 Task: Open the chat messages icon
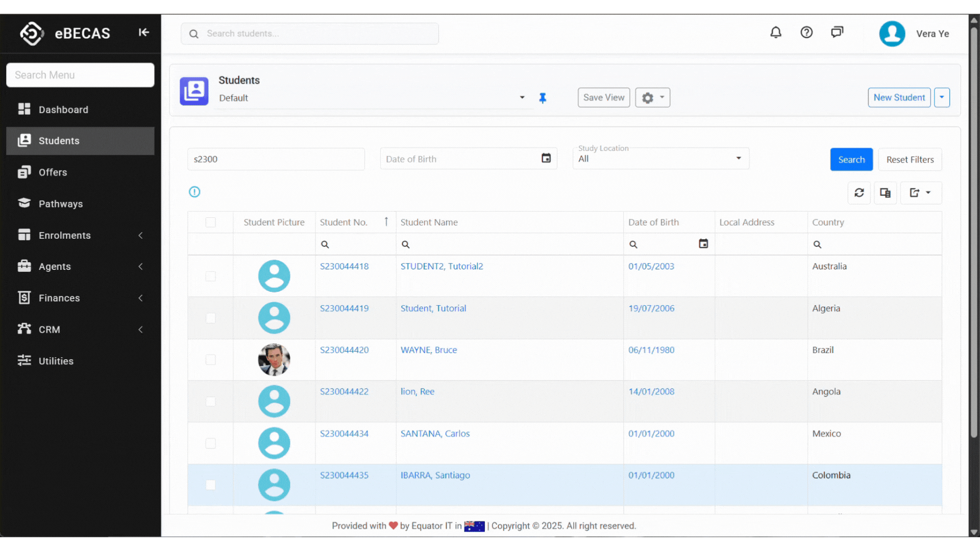(837, 33)
